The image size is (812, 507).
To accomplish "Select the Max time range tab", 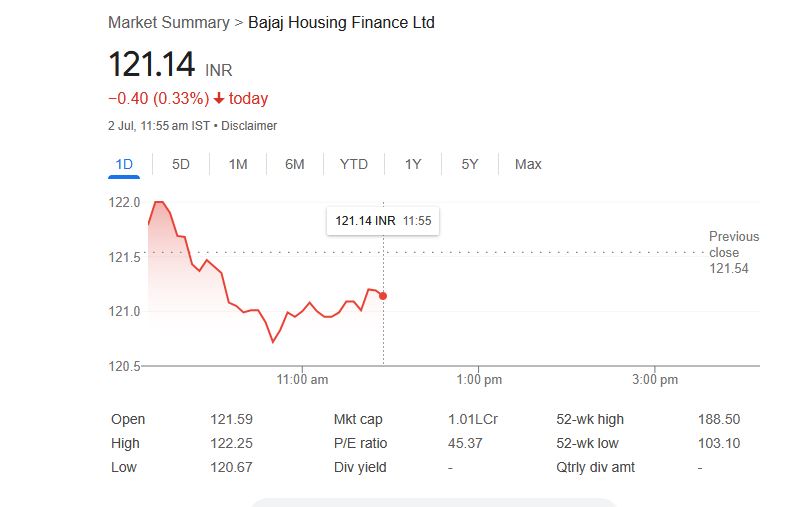I will [x=528, y=164].
